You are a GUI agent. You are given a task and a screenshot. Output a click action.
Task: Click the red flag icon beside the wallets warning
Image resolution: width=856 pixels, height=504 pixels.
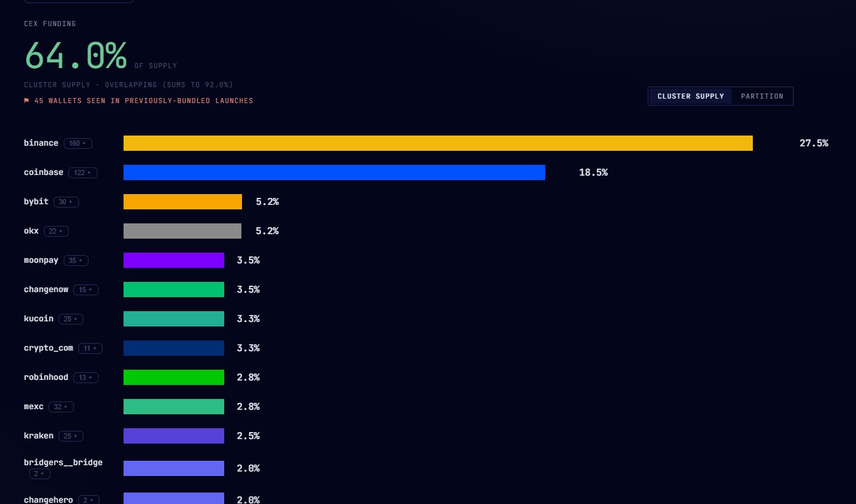click(27, 101)
